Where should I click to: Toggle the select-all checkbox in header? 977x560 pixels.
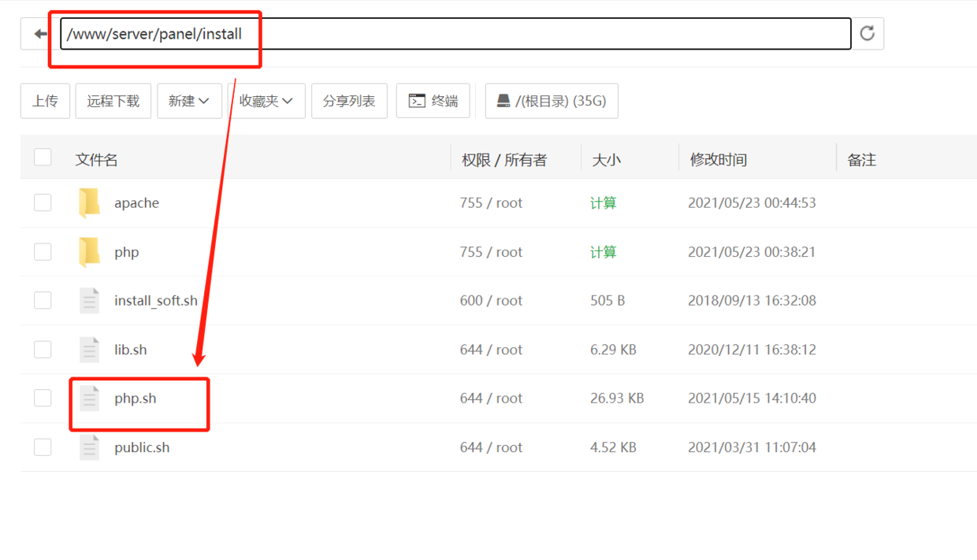click(x=43, y=157)
